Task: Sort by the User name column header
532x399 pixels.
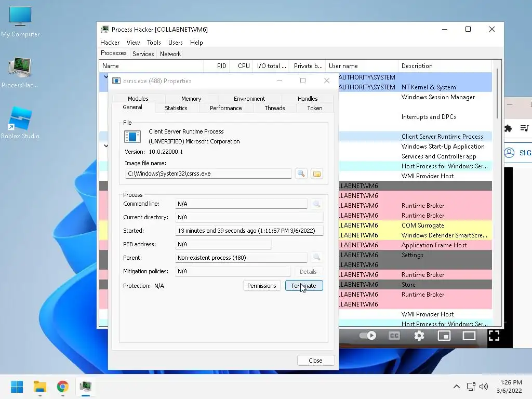Action: (x=362, y=66)
